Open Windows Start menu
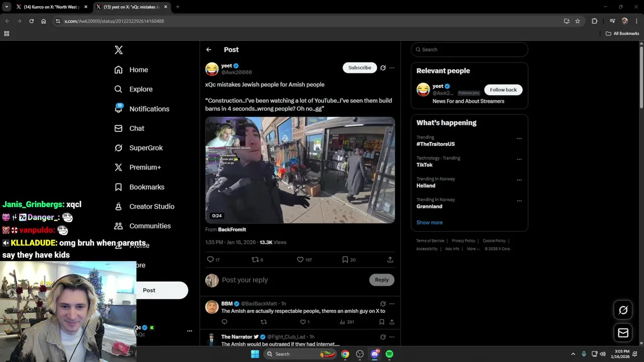Image resolution: width=644 pixels, height=362 pixels. click(x=255, y=354)
